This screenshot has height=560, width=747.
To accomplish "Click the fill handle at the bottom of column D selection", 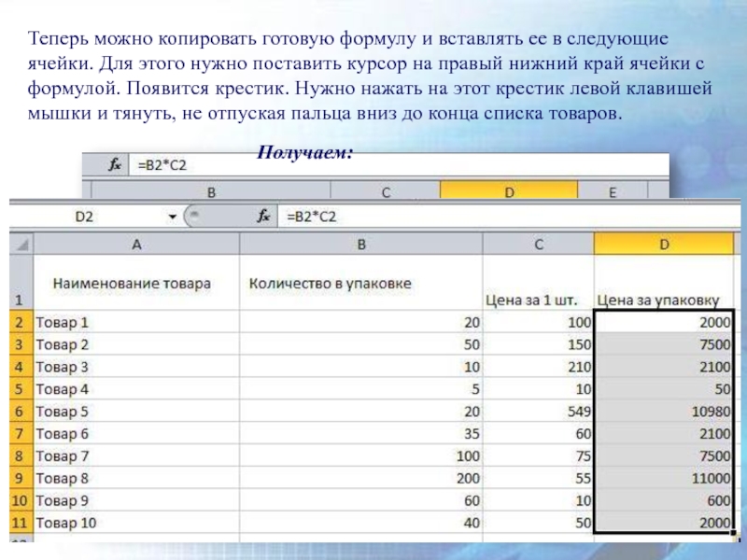I will point(734,536).
